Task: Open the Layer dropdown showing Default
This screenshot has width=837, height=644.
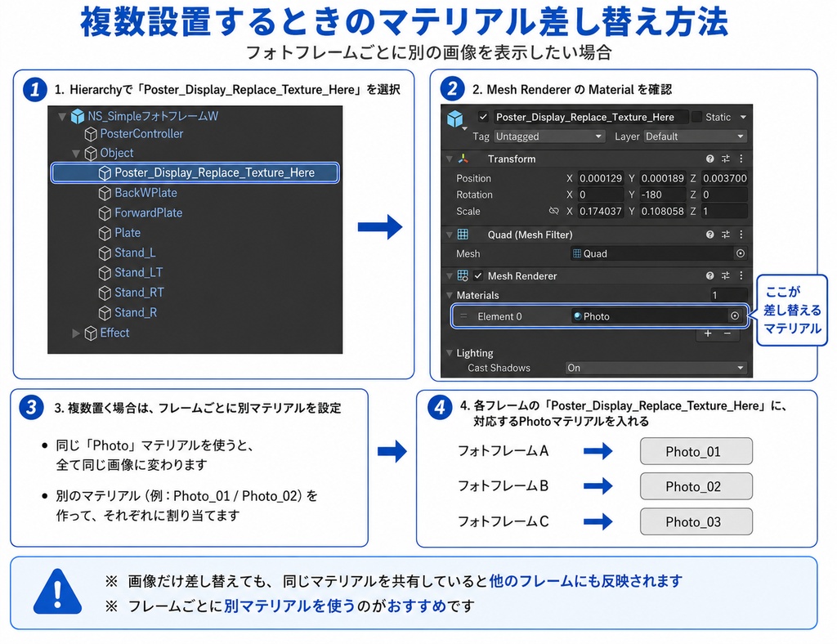Action: [695, 136]
